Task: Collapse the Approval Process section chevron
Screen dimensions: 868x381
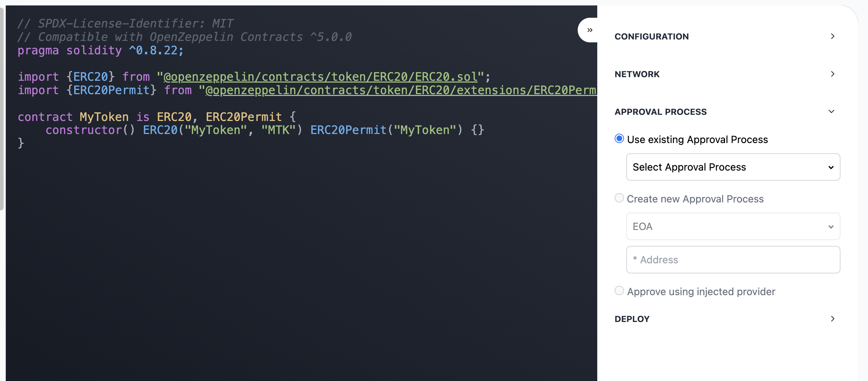Action: click(831, 112)
